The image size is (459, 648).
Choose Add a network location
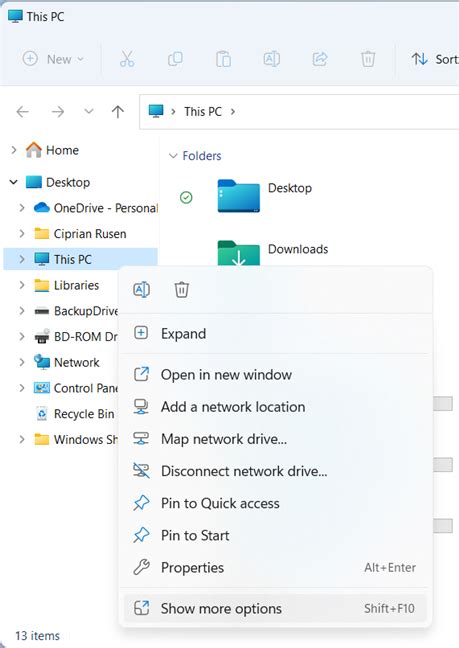[275, 407]
